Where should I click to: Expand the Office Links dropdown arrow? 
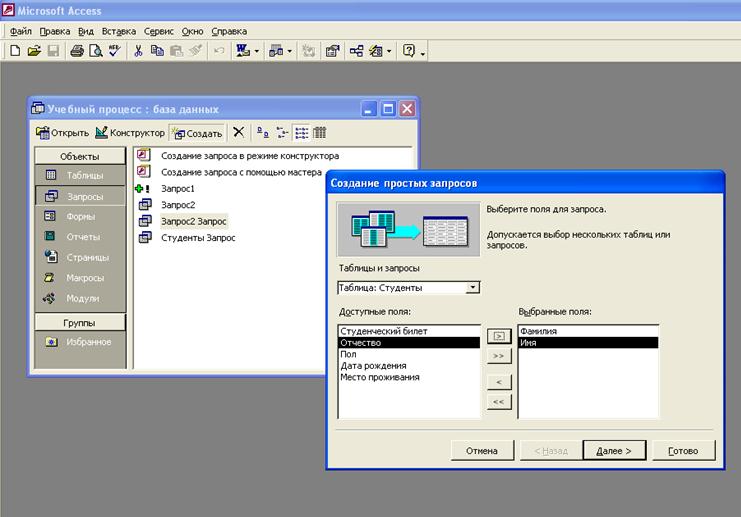[x=257, y=51]
